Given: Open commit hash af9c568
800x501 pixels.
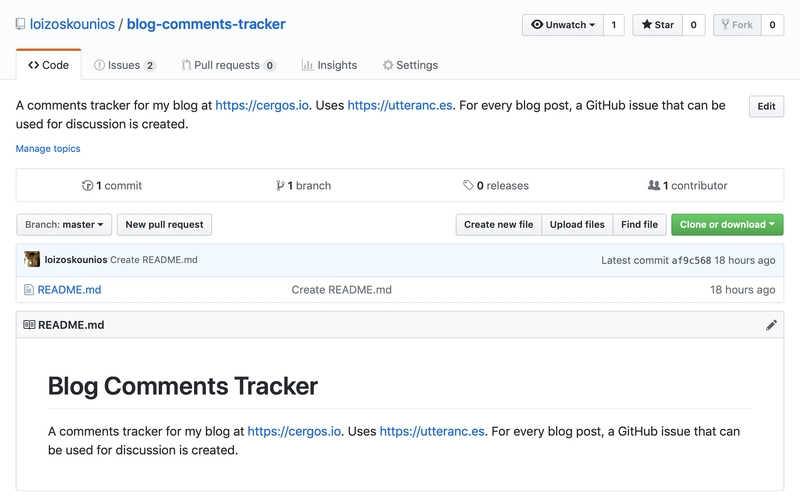Looking at the screenshot, I should (691, 260).
